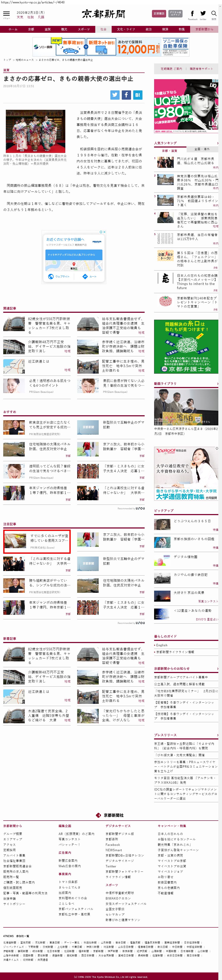Image resolution: width=222 pixels, height=980 pixels.
Task: Click the ad info icon on UQ mobile banner
Action: (x=214, y=81)
